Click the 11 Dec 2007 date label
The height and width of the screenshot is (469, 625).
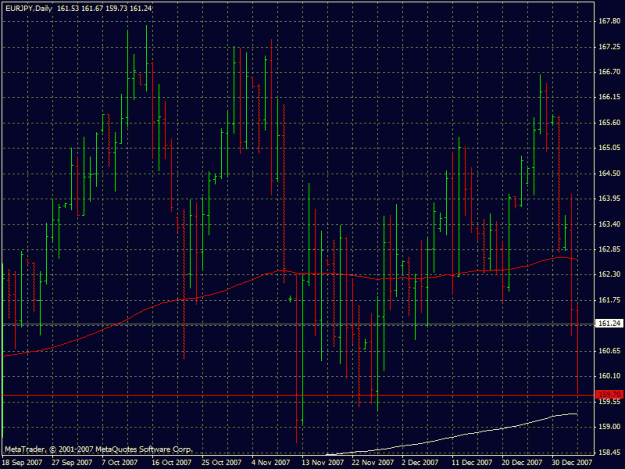[472, 462]
